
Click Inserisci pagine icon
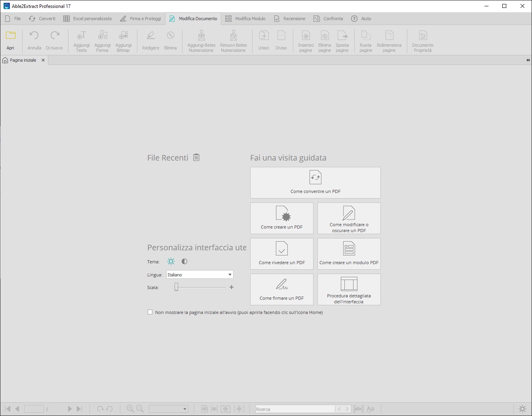(306, 36)
